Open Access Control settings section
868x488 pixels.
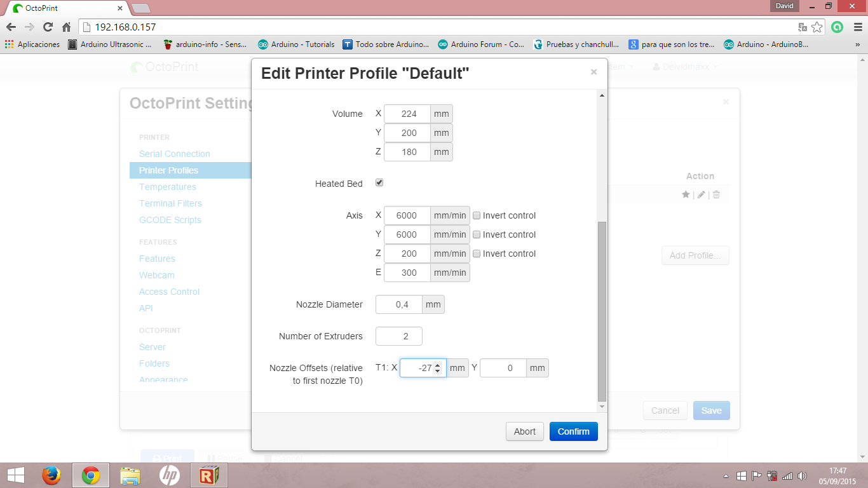169,292
